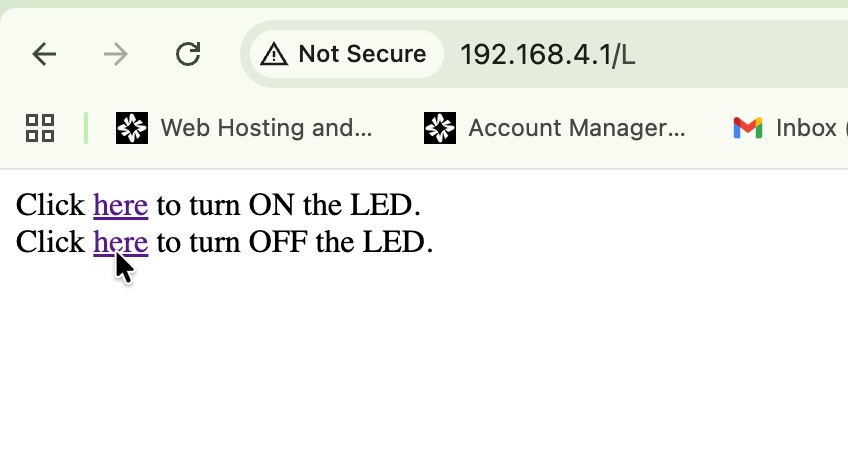Click the forward navigation arrow
848x452 pixels.
(116, 54)
